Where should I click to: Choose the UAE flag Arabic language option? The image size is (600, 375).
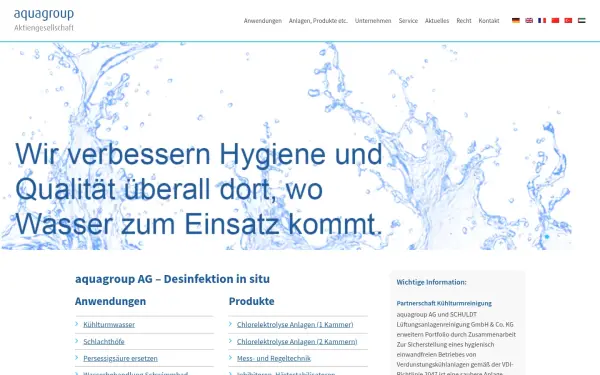click(582, 21)
